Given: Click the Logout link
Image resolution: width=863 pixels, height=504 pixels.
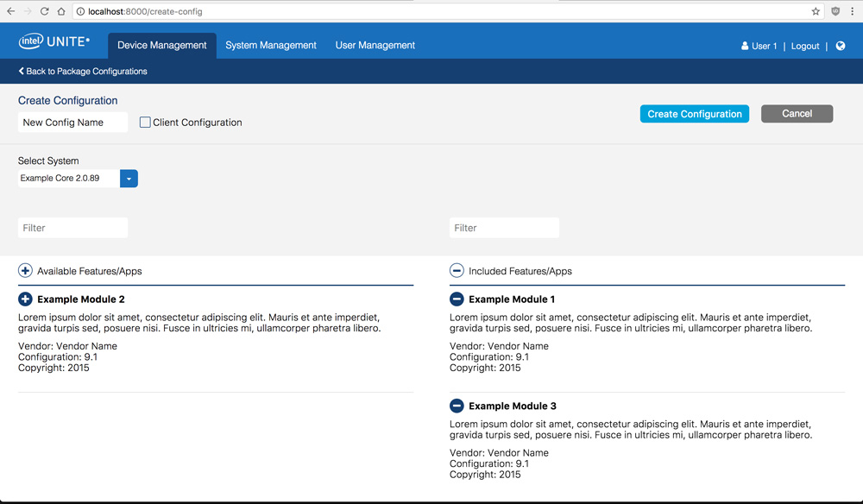Looking at the screenshot, I should pos(805,46).
